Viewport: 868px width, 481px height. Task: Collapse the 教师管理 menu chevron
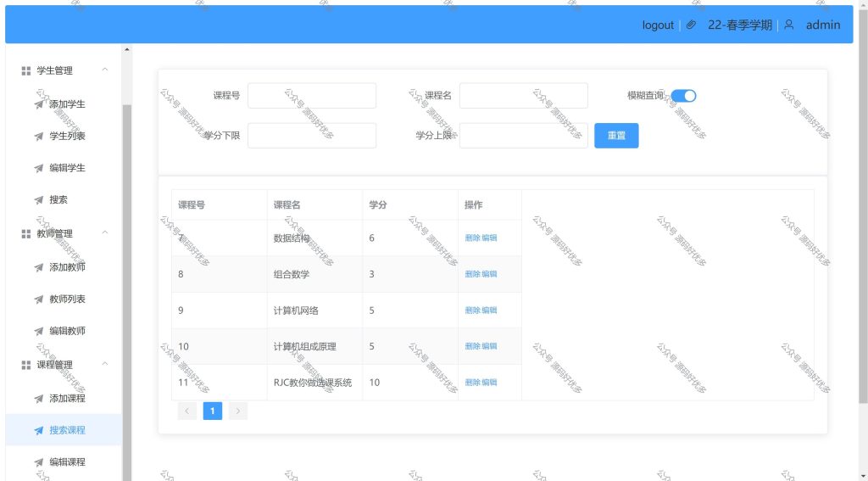coord(104,232)
